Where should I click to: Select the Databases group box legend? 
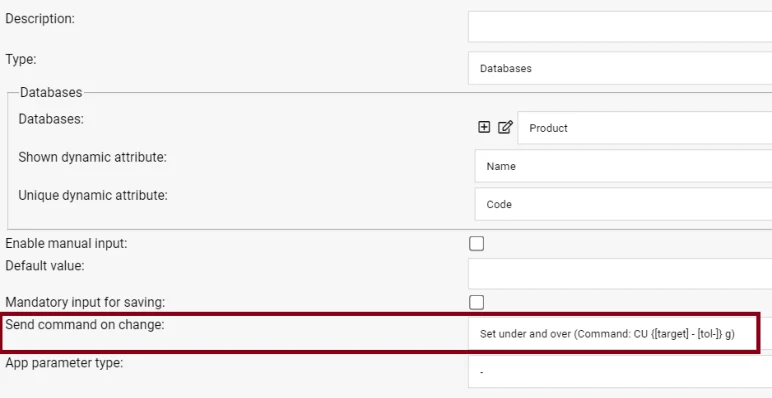coord(51,93)
